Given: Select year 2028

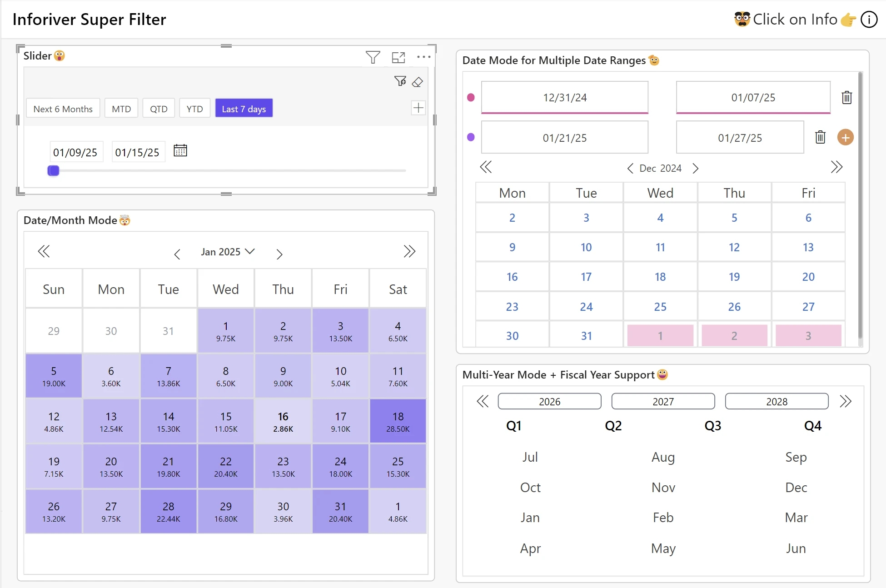Looking at the screenshot, I should 777,401.
